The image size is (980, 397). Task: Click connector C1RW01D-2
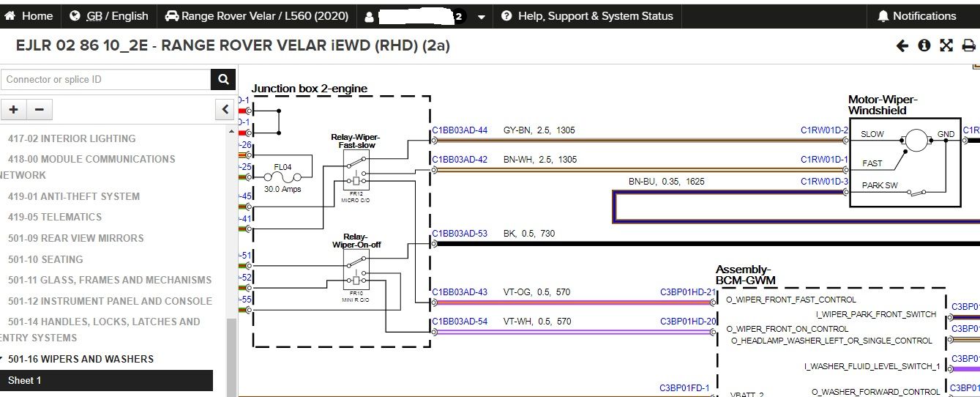[x=824, y=130]
